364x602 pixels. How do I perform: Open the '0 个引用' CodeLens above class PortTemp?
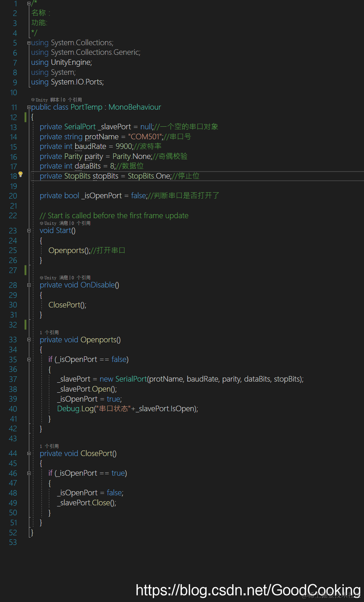[72, 100]
